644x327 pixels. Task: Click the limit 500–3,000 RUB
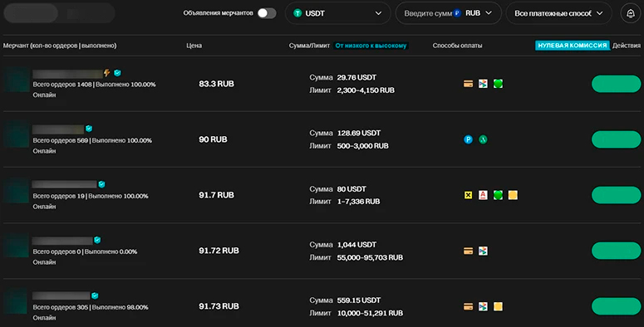362,146
